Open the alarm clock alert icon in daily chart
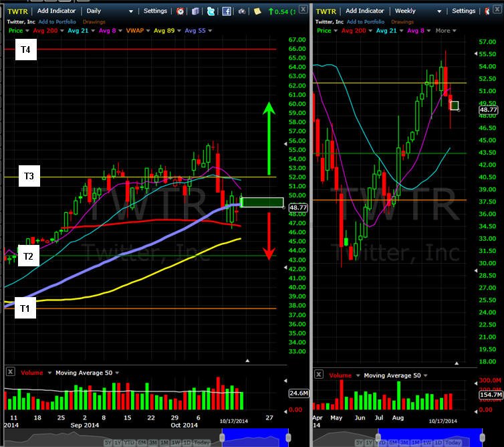The width and height of the screenshot is (504, 447). pyautogui.click(x=180, y=11)
